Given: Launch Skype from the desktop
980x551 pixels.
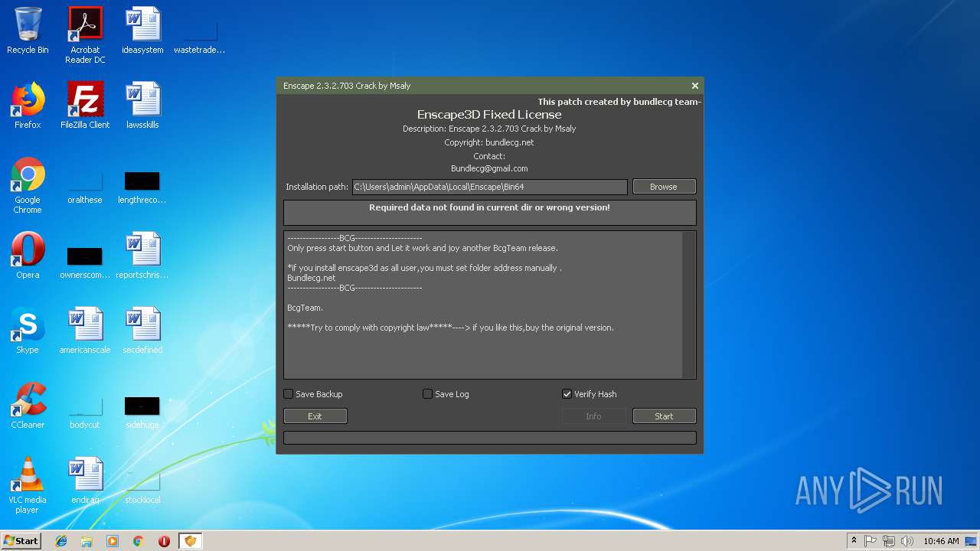Looking at the screenshot, I should [x=28, y=331].
